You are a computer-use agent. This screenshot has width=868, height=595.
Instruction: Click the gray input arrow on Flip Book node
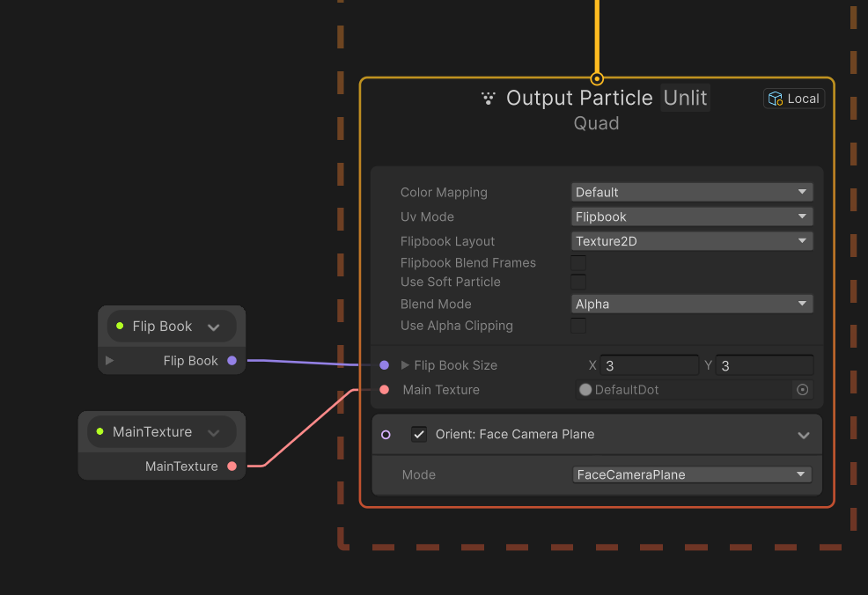tap(108, 359)
